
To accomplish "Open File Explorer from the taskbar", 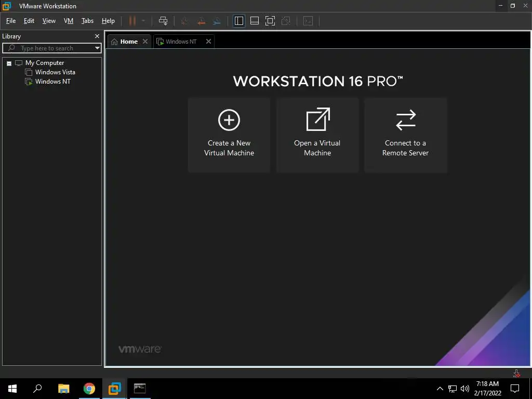I will pyautogui.click(x=63, y=389).
